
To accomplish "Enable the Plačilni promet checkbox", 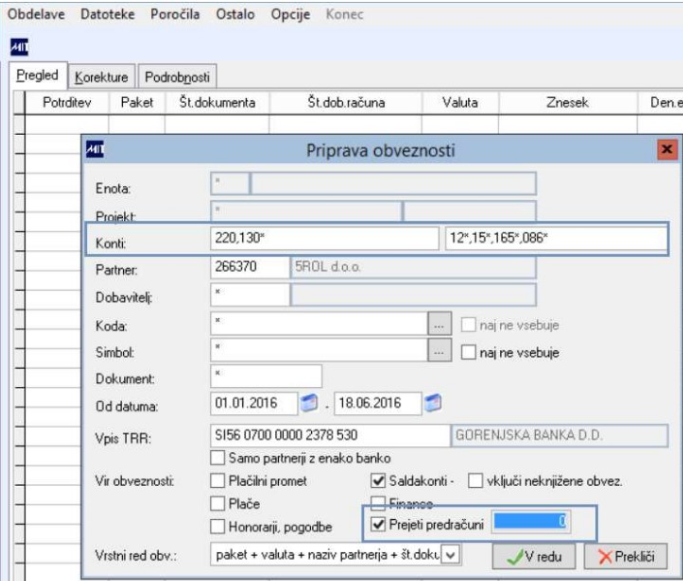I will (218, 481).
